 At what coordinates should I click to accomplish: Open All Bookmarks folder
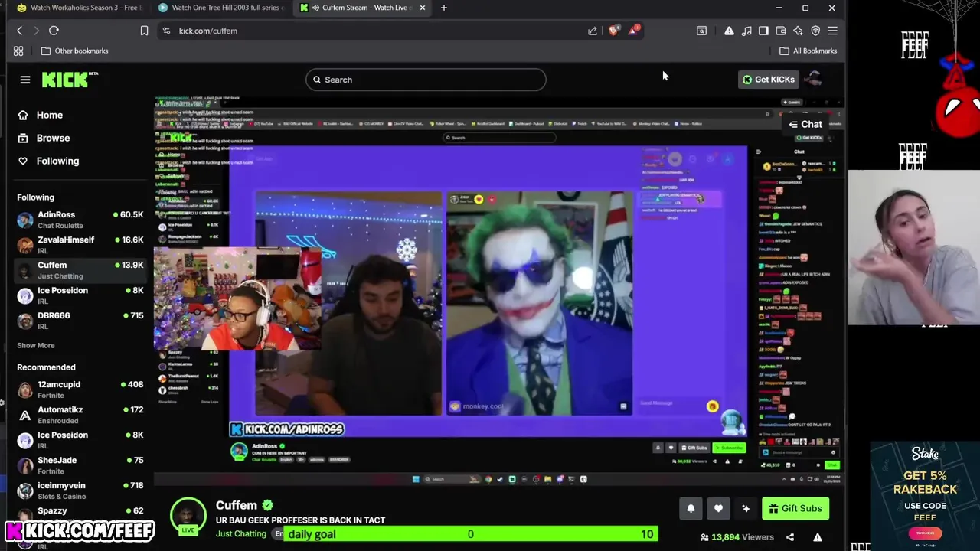pyautogui.click(x=808, y=51)
